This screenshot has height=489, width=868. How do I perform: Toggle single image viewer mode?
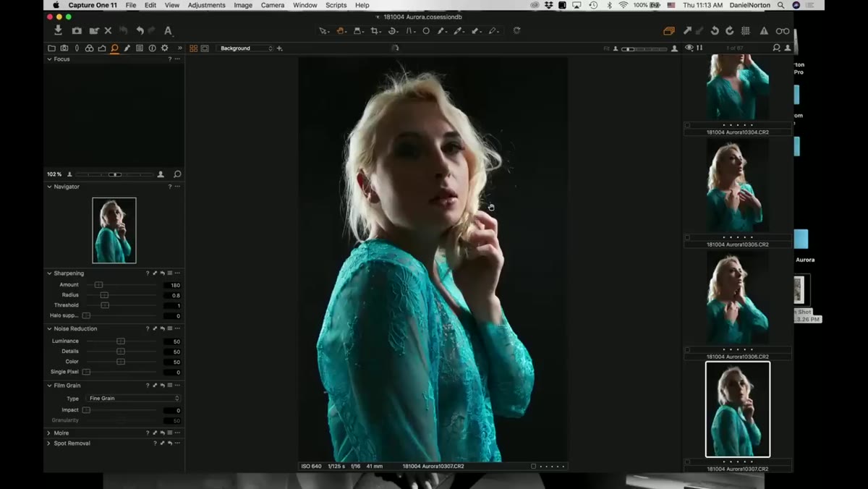(x=205, y=48)
